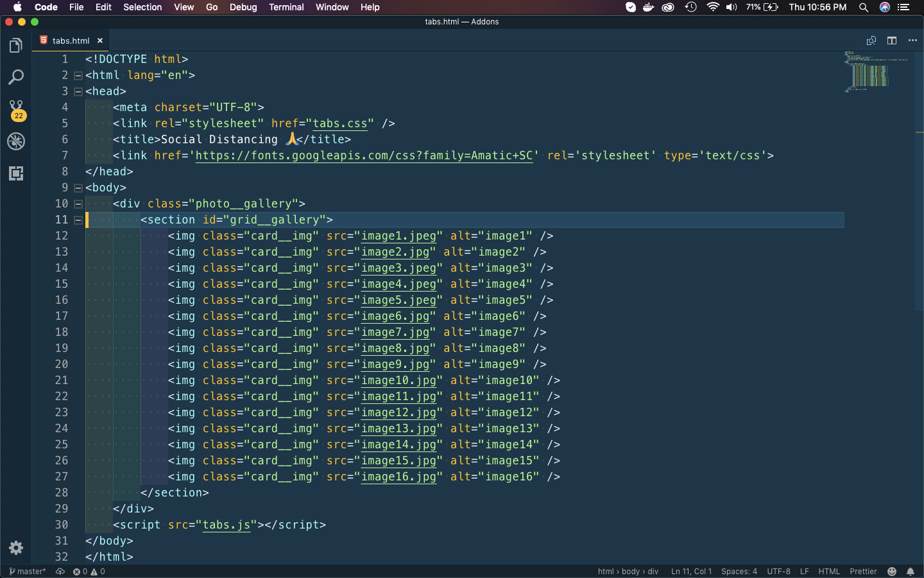Image resolution: width=924 pixels, height=578 pixels.
Task: Open the Extensions view in activity bar
Action: (x=16, y=173)
